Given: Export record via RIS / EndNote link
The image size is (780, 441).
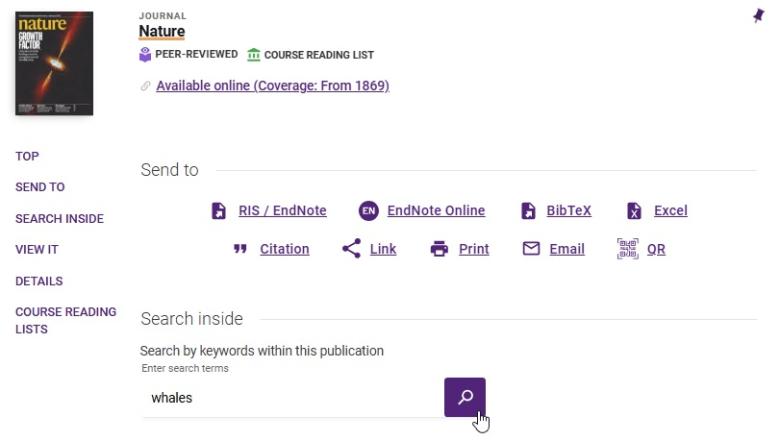Looking at the screenshot, I should pyautogui.click(x=282, y=211).
